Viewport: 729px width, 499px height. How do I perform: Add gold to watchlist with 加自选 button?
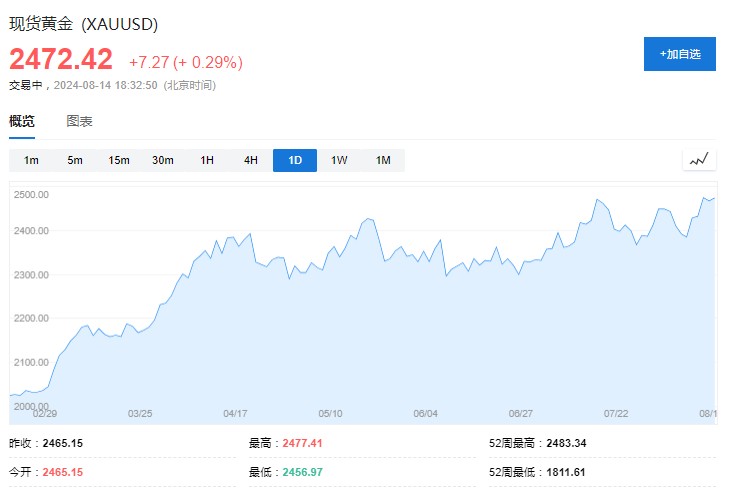click(680, 53)
